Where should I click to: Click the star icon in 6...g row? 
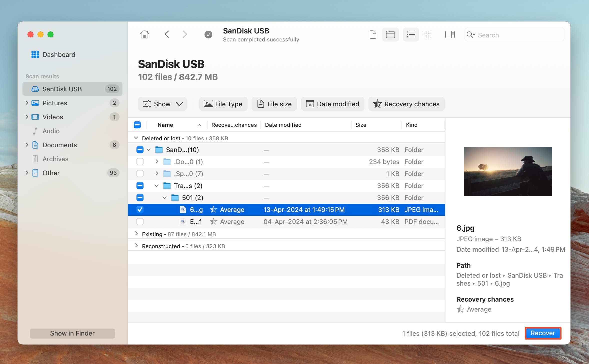[x=213, y=209]
